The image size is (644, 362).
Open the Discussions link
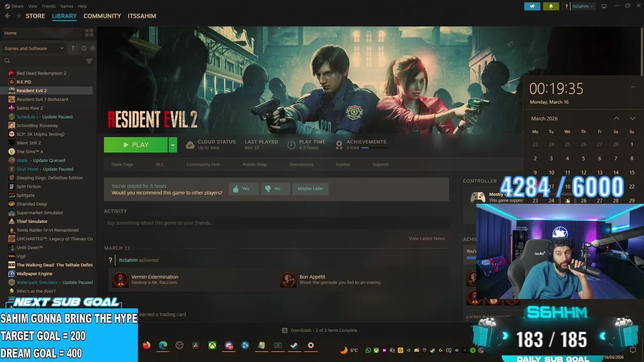tap(301, 164)
